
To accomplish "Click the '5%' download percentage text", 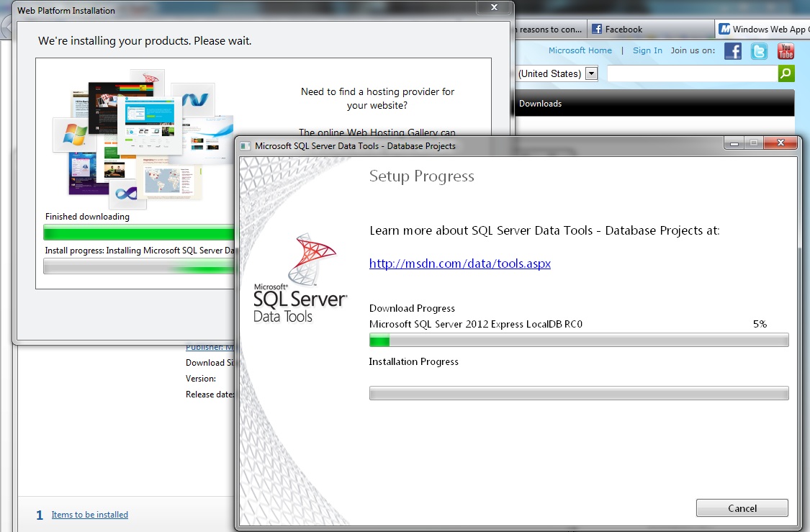I will point(760,325).
